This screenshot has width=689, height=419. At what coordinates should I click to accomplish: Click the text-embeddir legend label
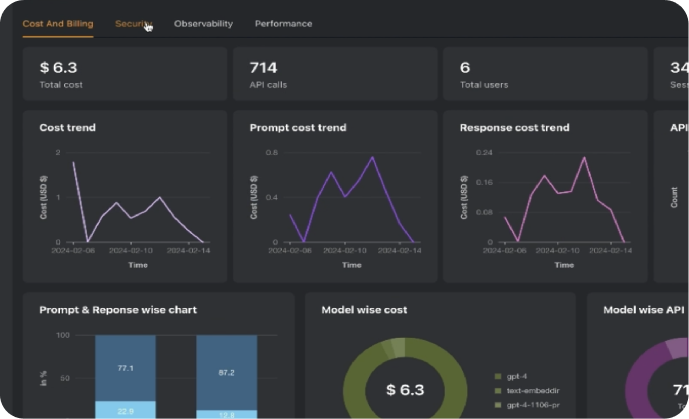coord(533,390)
